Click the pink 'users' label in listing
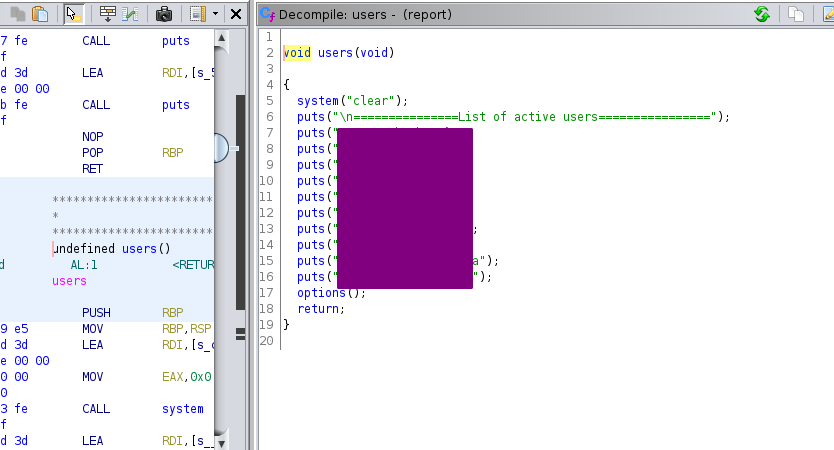 point(69,280)
